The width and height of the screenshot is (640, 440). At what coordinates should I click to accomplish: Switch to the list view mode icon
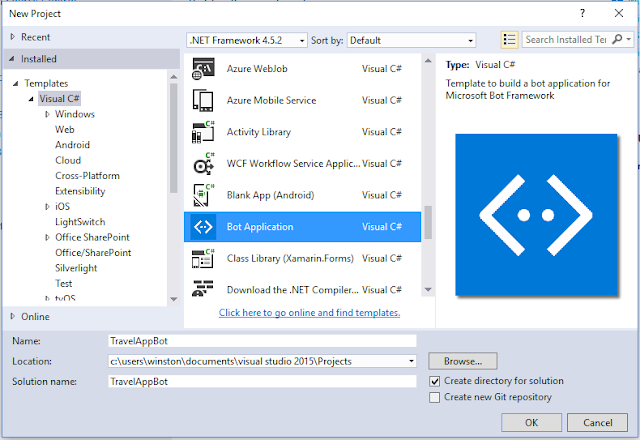pos(509,40)
